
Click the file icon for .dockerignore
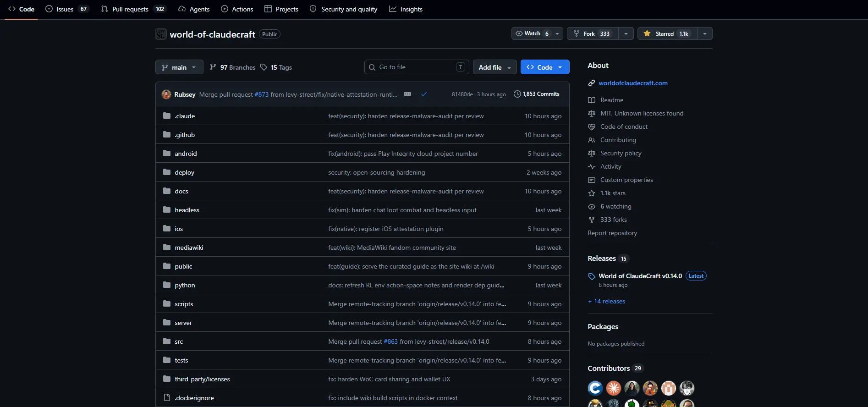point(167,398)
